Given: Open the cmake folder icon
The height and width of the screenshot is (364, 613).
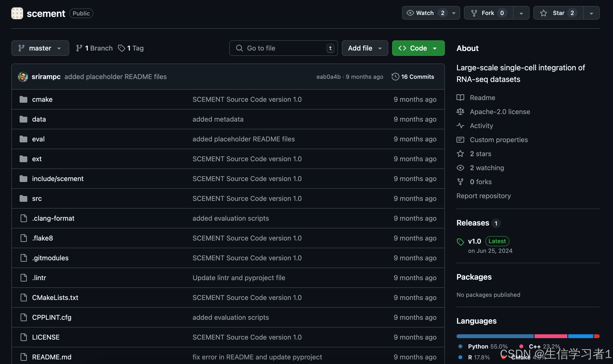Looking at the screenshot, I should (23, 99).
